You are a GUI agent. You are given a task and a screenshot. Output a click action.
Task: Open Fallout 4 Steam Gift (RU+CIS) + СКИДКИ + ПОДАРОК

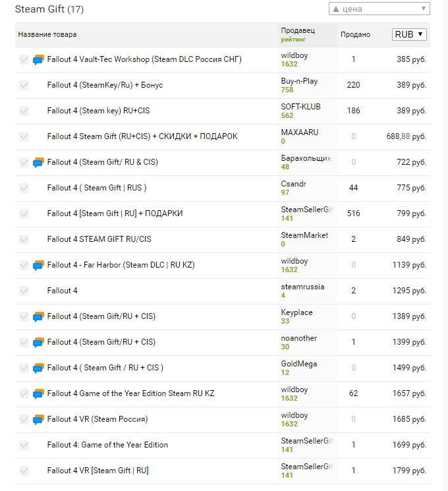coord(142,136)
